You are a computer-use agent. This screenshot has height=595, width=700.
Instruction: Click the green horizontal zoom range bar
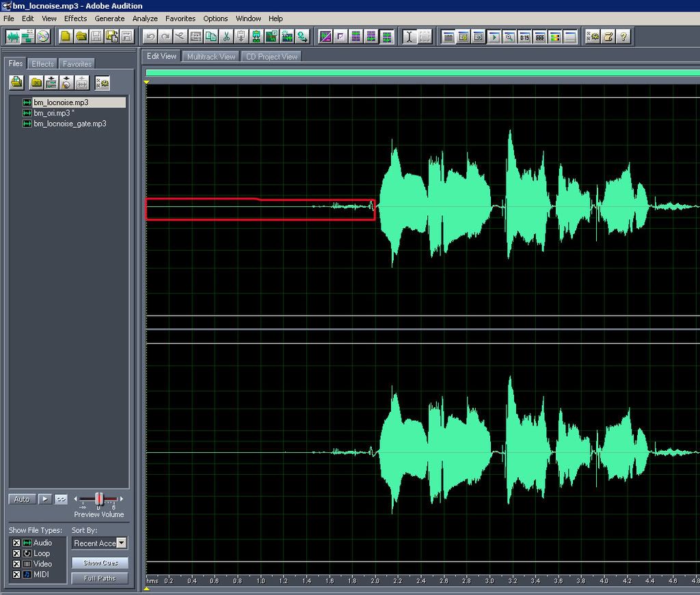coord(422,72)
